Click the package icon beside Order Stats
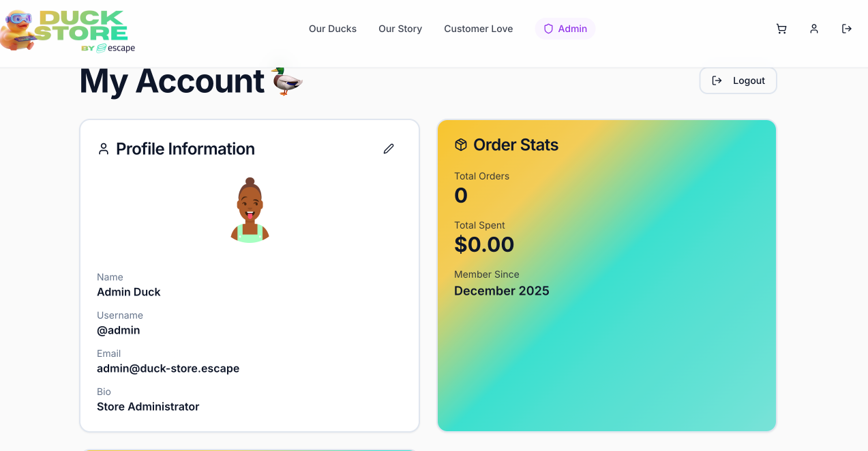 pyautogui.click(x=461, y=145)
